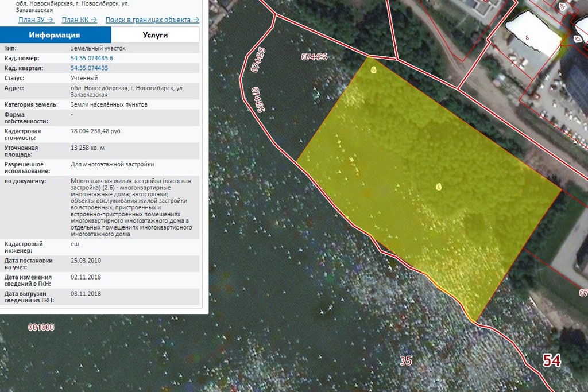Click the parcel label 6 at the yellow parcel's center
The width and height of the screenshot is (588, 392).
[439, 187]
